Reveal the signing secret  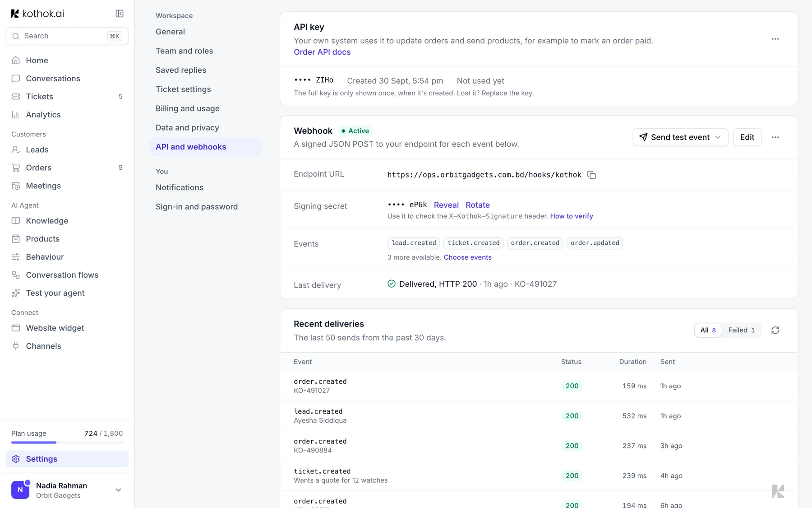pos(446,205)
